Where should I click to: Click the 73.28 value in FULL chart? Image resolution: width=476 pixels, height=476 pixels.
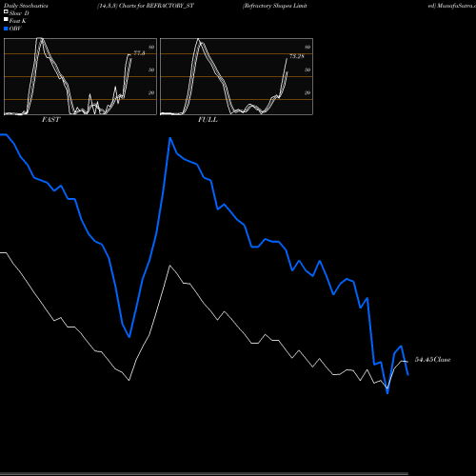(297, 56)
